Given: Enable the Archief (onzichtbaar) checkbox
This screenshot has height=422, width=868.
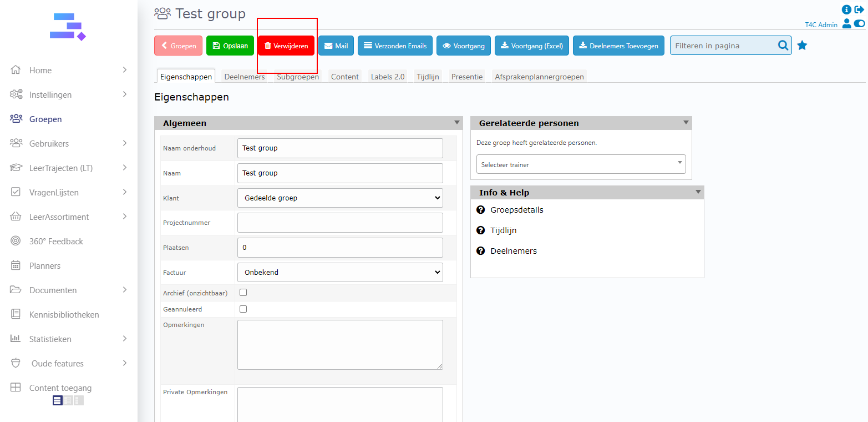Looking at the screenshot, I should (243, 293).
